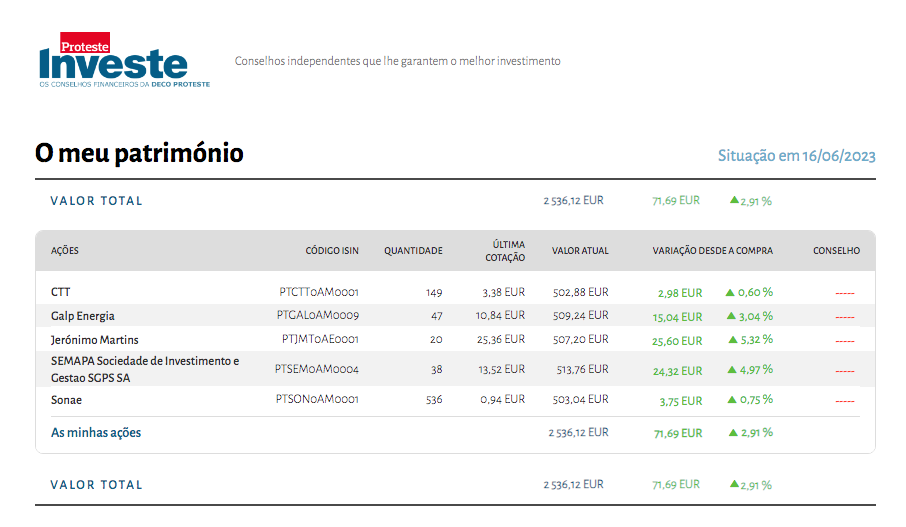
Task: Click green arrow next to Jerónimo Martins 5,32 %
Action: [729, 339]
